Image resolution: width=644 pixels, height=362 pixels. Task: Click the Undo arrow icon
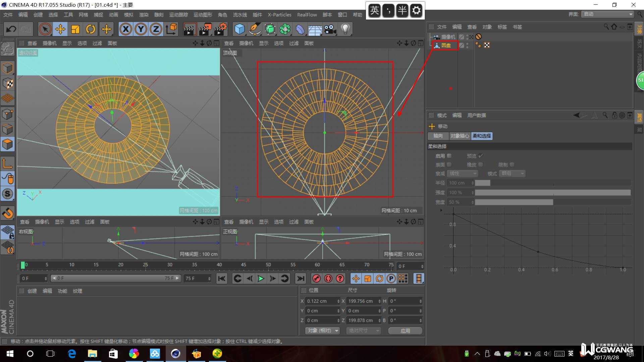pos(11,29)
